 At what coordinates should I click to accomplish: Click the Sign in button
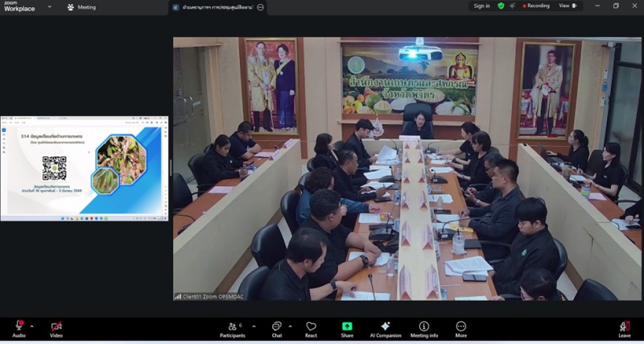tap(481, 6)
